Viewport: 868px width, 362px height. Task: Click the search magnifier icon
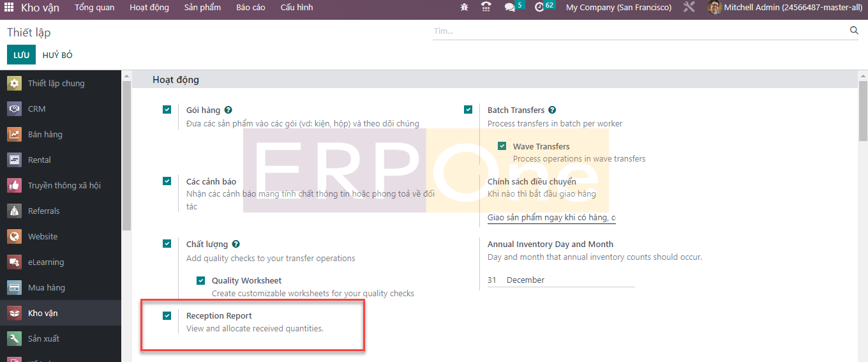[x=854, y=31]
